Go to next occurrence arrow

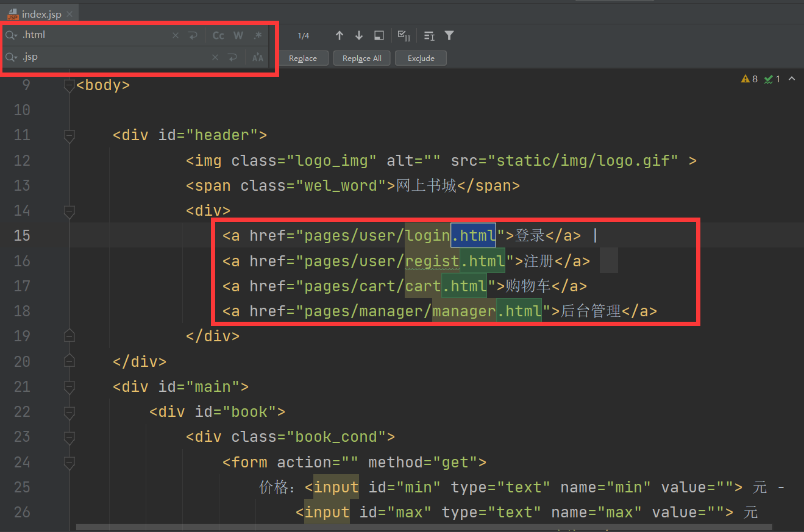click(x=359, y=36)
